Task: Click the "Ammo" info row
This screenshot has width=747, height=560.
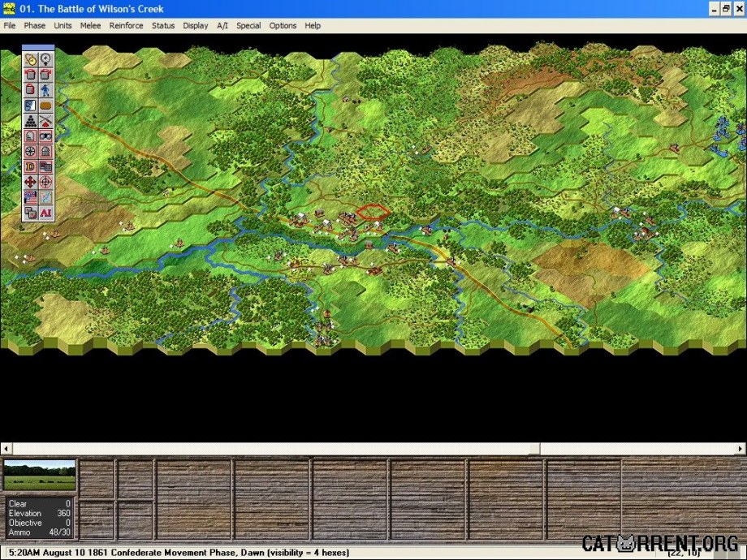Action: [39, 532]
